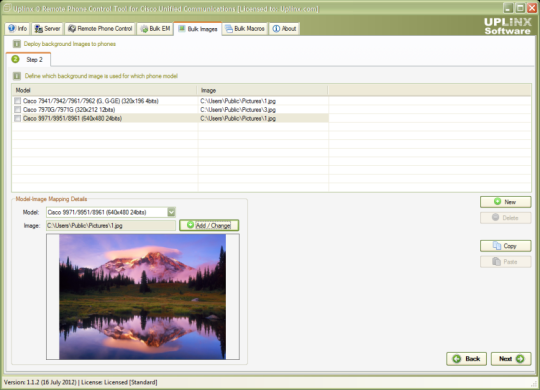The width and height of the screenshot is (540, 390).
Task: Switch to the Bulk EM tab
Action: 155,29
